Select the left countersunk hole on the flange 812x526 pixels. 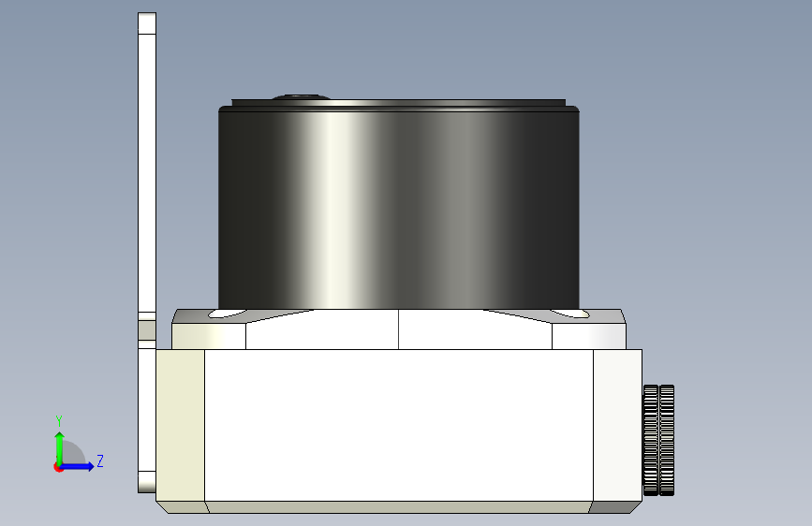click(x=228, y=314)
